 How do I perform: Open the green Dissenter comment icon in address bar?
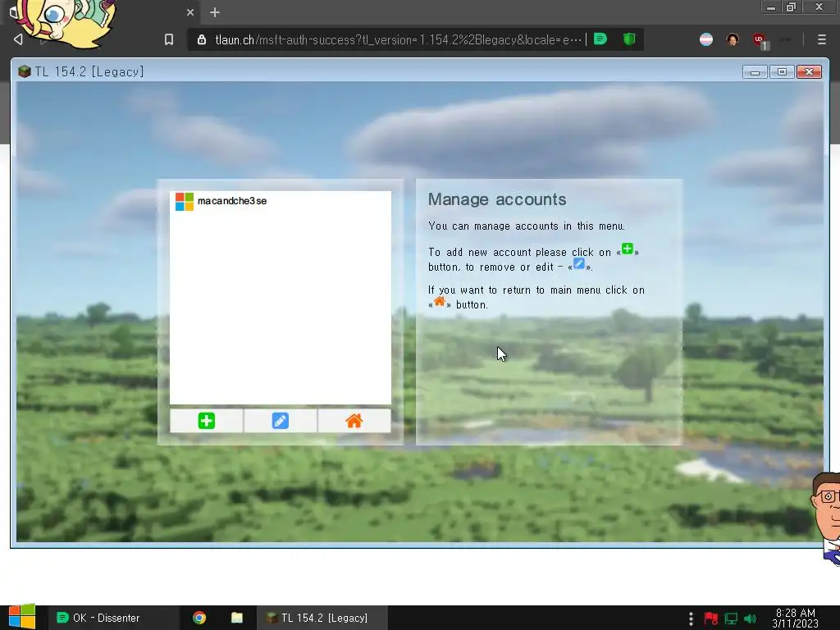click(x=600, y=39)
